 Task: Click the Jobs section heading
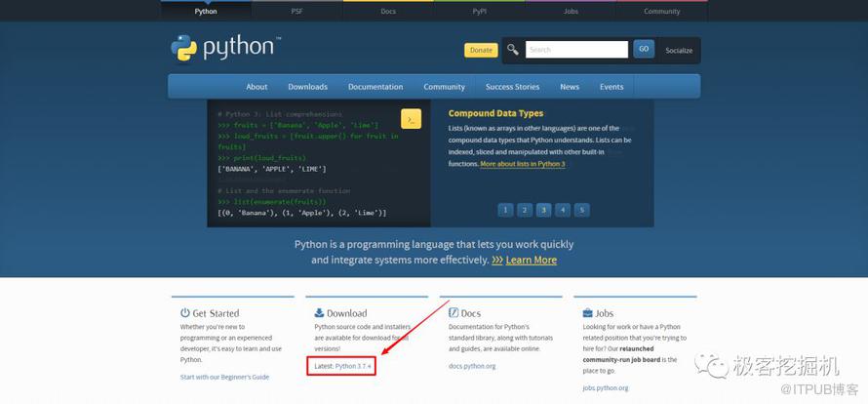[604, 313]
